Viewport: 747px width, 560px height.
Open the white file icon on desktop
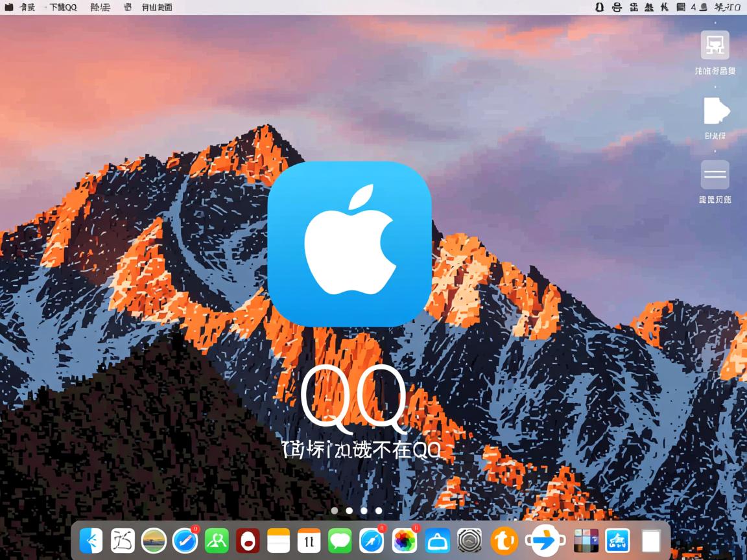click(715, 111)
